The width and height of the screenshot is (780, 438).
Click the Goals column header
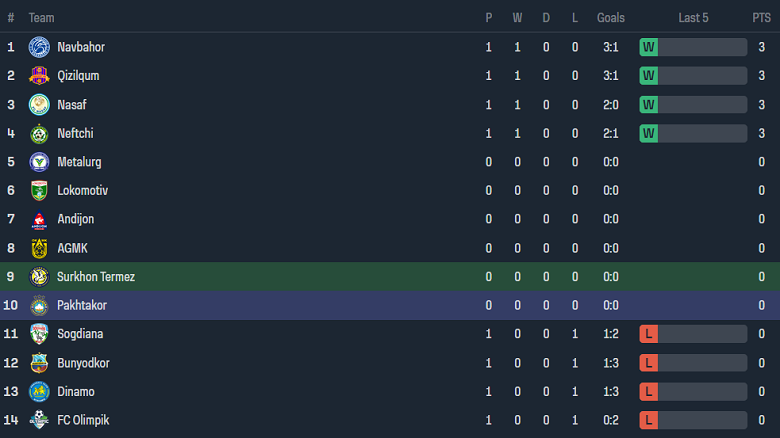(610, 18)
